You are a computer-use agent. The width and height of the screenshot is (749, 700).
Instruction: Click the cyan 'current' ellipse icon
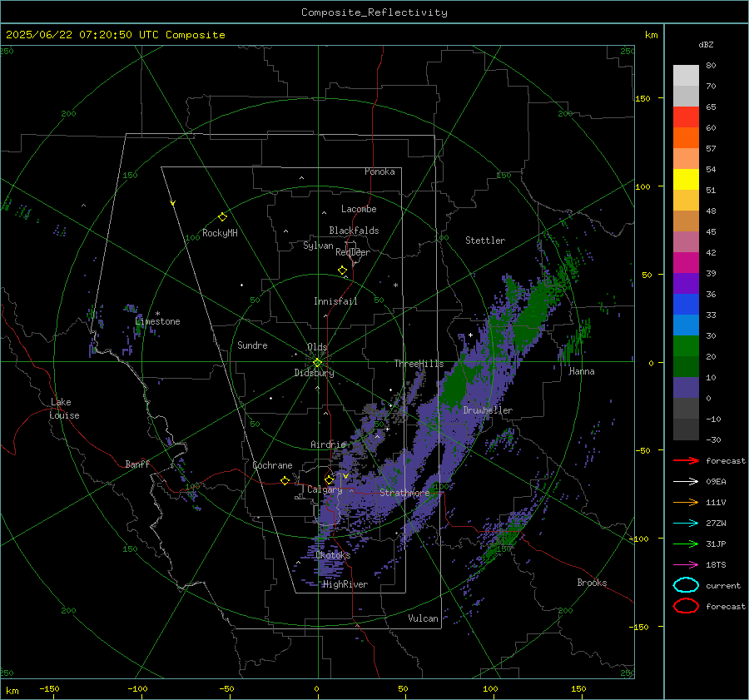coord(686,585)
